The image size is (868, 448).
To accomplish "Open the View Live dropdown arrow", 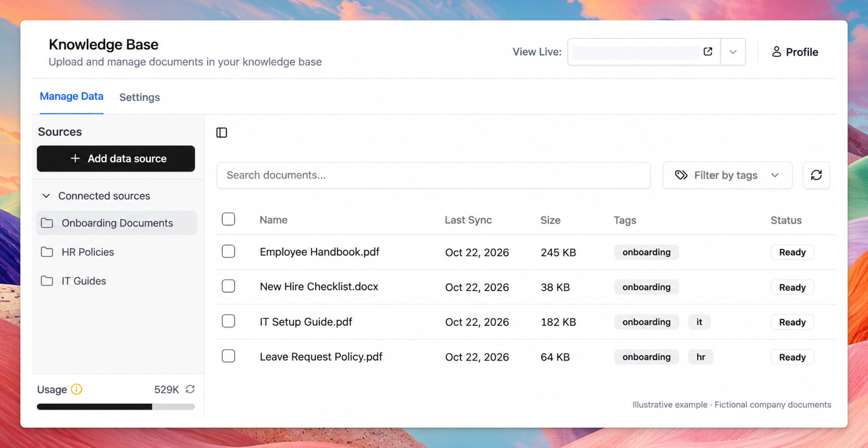I will pyautogui.click(x=733, y=52).
